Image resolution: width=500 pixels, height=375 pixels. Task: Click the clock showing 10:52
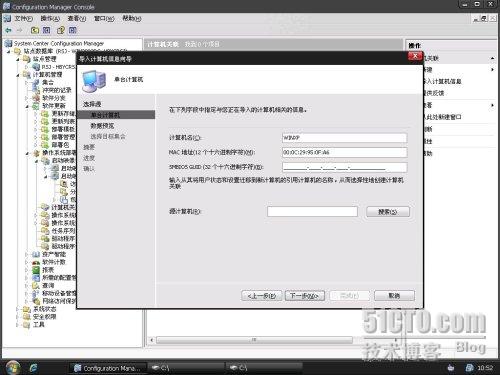coord(485,368)
